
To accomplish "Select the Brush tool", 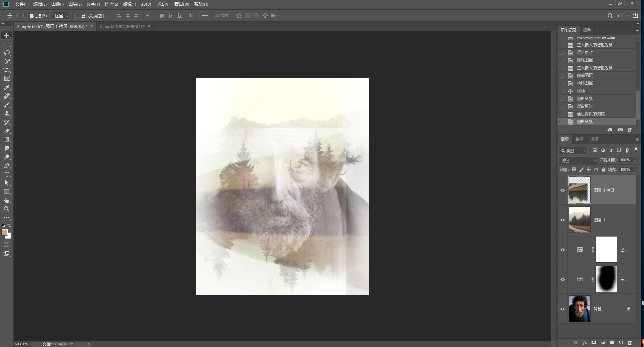I will [x=7, y=105].
